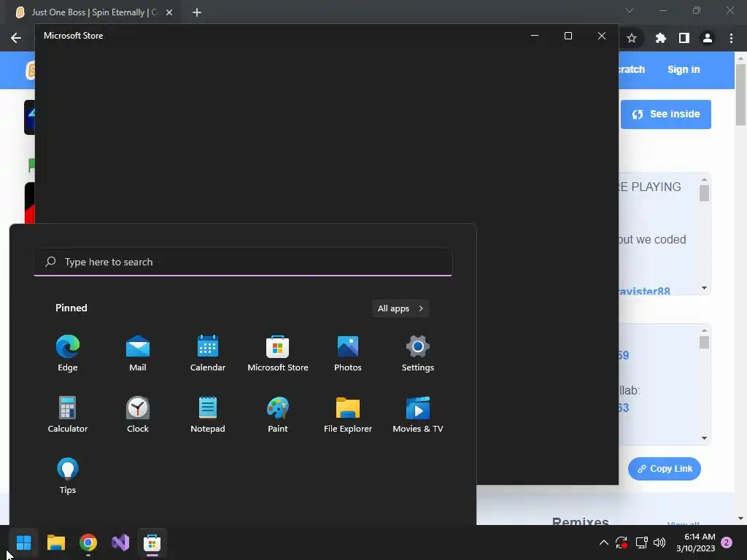Launch Mail from Start menu
Screen dimensions: 747x560
coord(138,354)
